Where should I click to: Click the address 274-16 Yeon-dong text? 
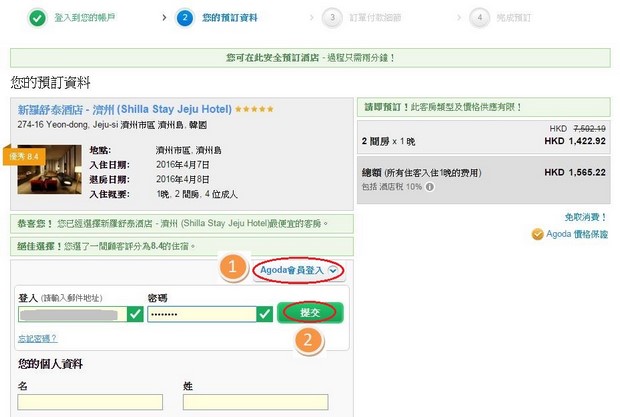pyautogui.click(x=112, y=125)
